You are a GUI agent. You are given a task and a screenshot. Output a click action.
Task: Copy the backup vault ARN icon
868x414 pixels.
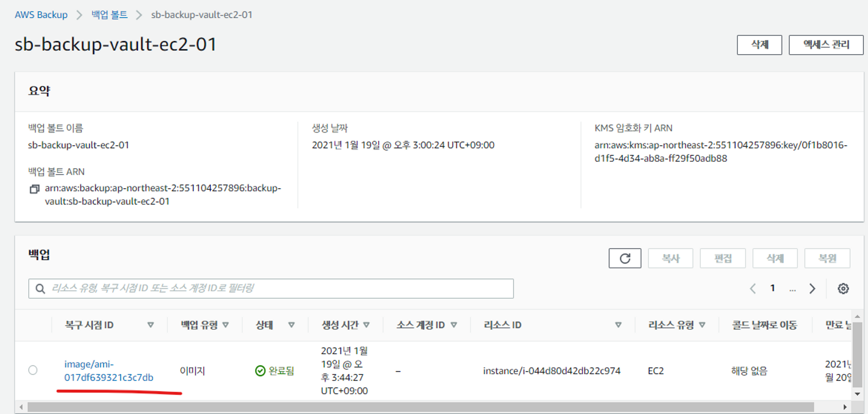(35, 189)
